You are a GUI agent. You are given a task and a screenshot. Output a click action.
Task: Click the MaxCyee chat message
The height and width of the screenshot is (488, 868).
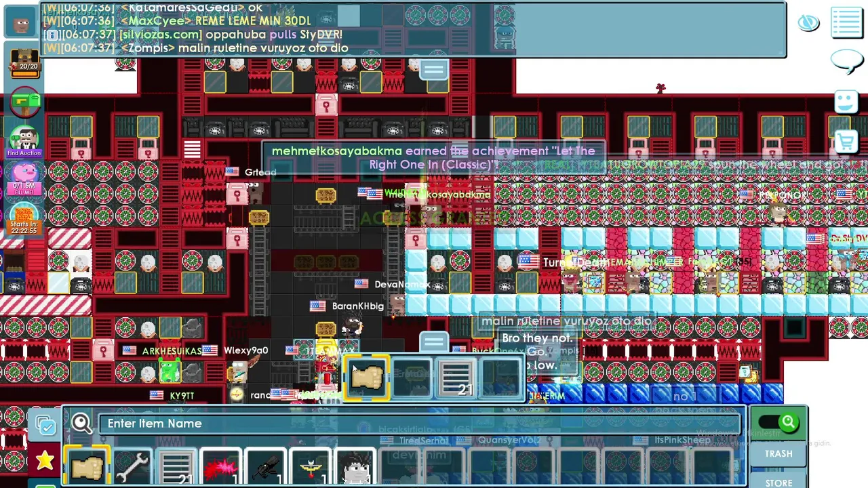[x=177, y=21]
